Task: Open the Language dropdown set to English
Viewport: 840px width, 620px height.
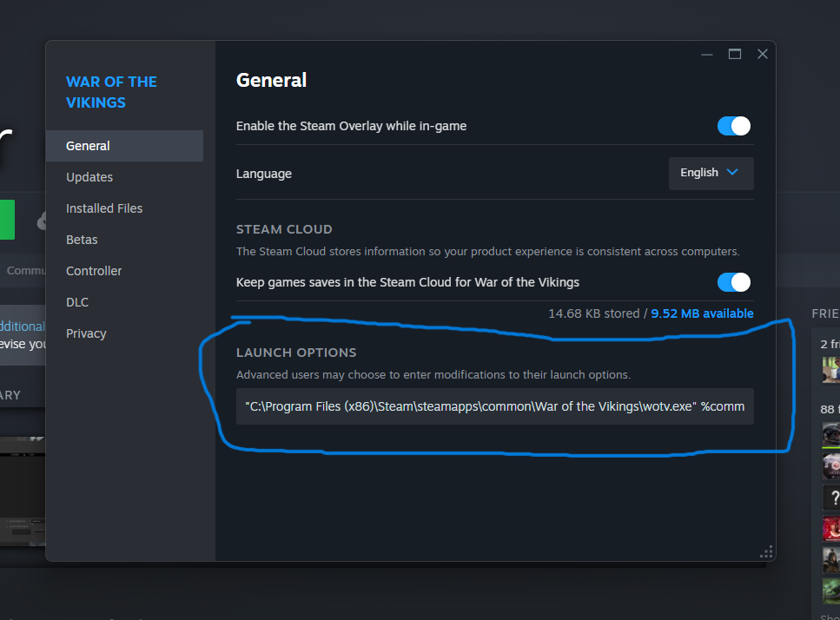Action: pos(711,173)
